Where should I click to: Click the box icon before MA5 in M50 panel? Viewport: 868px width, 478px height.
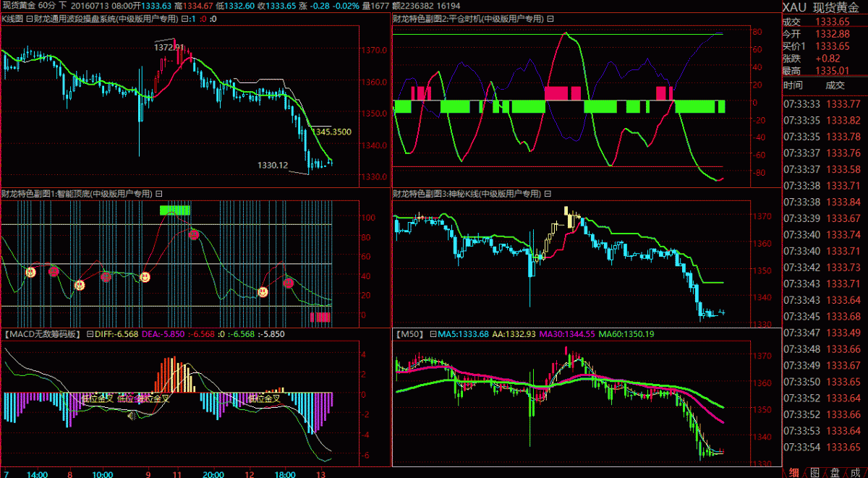coord(433,334)
